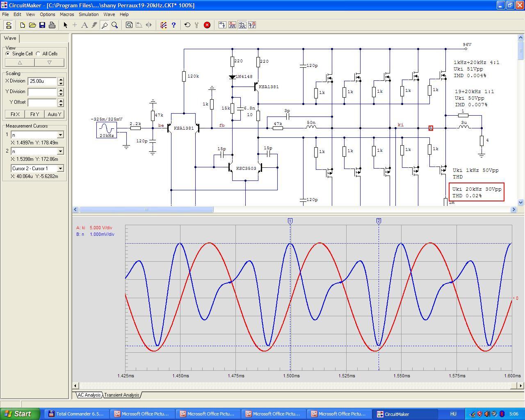The height and width of the screenshot is (420, 525).
Task: Open the yellow folder Open file icon
Action: click(32, 25)
